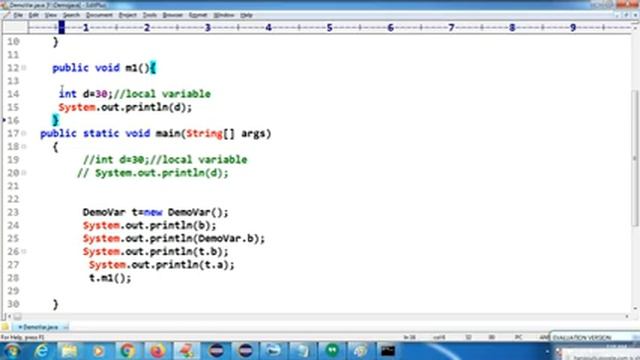Image resolution: width=640 pixels, height=360 pixels.
Task: Click 'System.out.println(b);' on line 24
Action: click(x=149, y=225)
